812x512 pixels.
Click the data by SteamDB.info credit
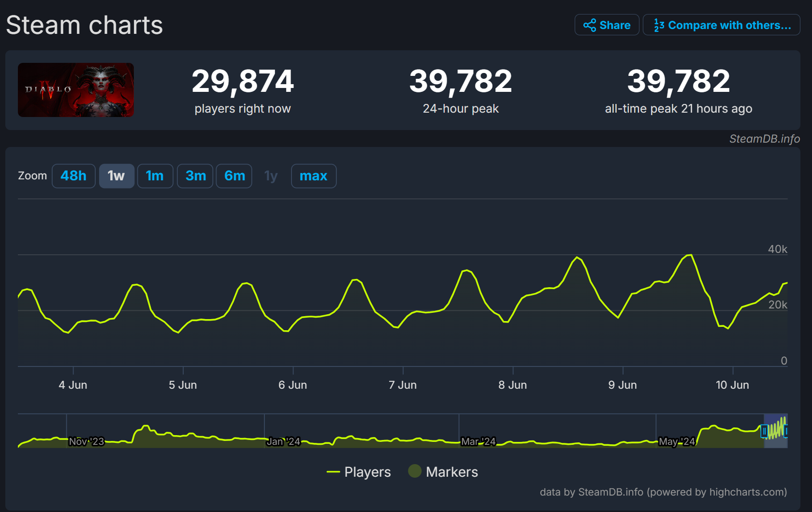coord(663,492)
